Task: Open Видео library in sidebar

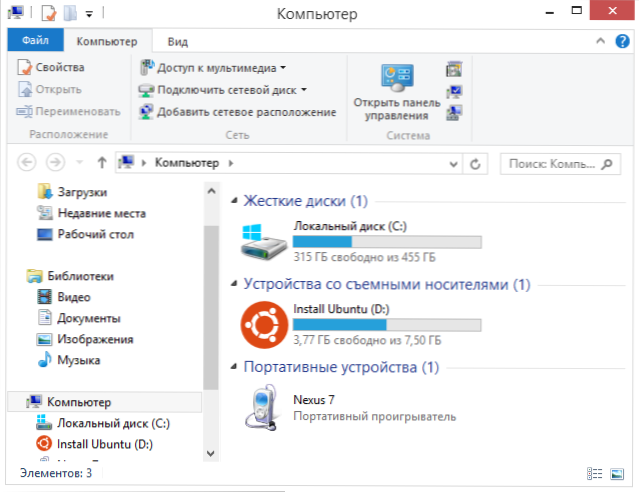Action: coord(64,297)
